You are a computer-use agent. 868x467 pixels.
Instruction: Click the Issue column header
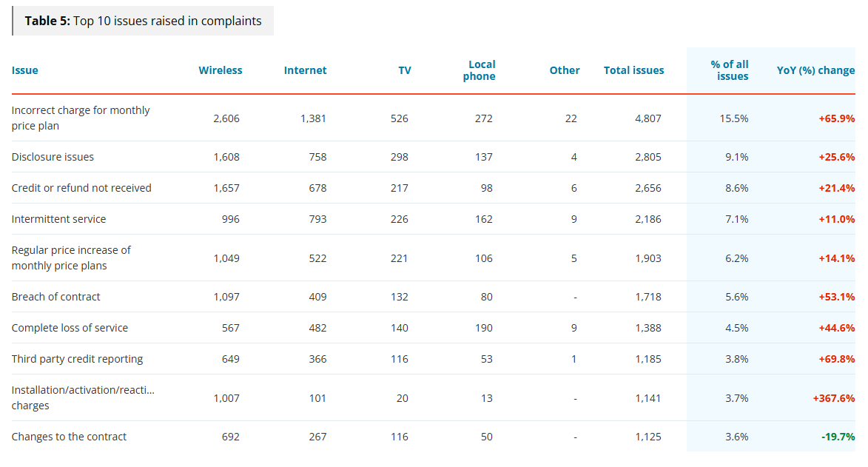pos(24,70)
